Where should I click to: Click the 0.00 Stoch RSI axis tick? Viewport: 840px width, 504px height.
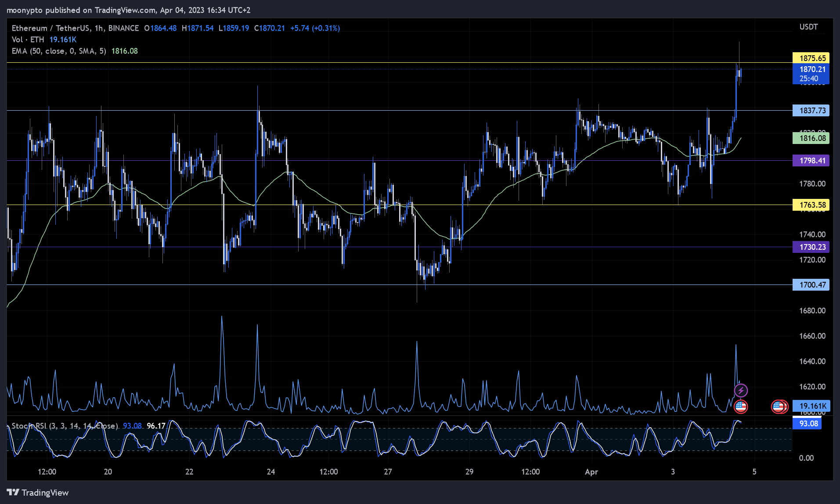click(806, 458)
